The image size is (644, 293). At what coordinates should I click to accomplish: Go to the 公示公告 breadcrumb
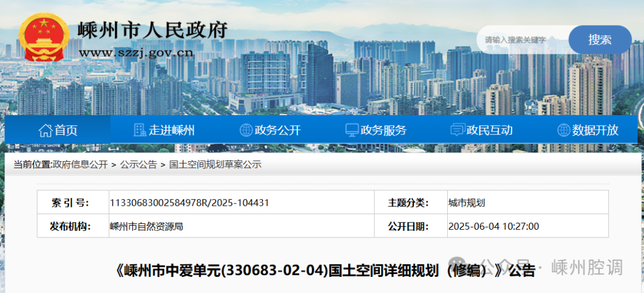[x=138, y=165]
